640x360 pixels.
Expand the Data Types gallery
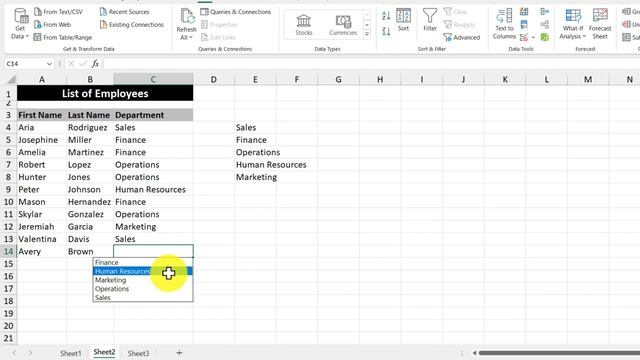click(x=367, y=34)
